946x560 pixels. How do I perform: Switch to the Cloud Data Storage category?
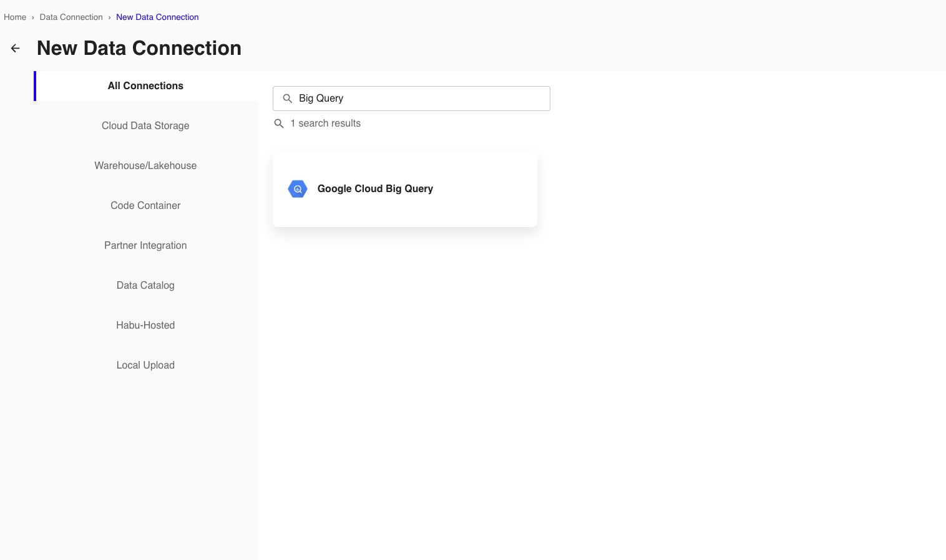145,126
